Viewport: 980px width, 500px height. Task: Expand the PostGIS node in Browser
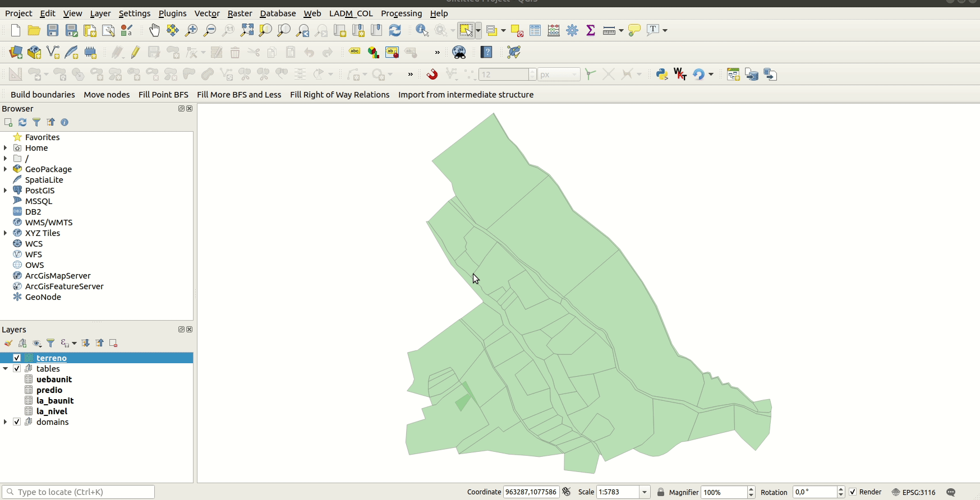6,191
